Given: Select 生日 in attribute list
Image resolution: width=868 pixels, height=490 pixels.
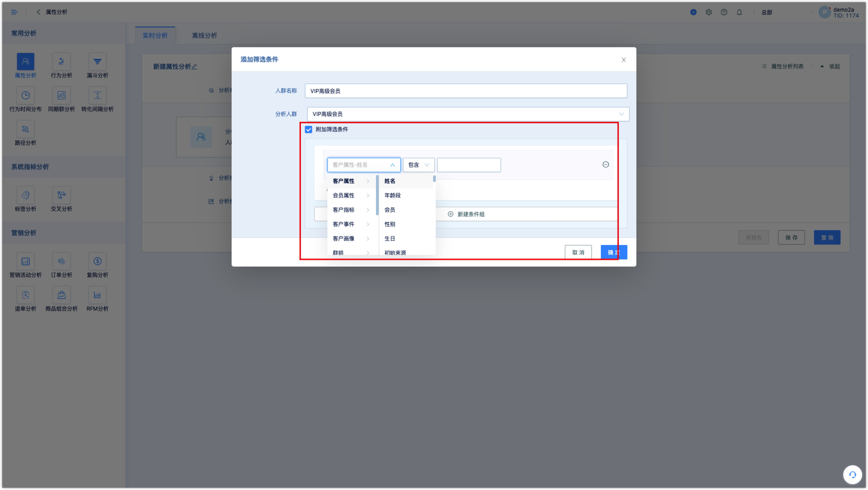Looking at the screenshot, I should 406,238.
